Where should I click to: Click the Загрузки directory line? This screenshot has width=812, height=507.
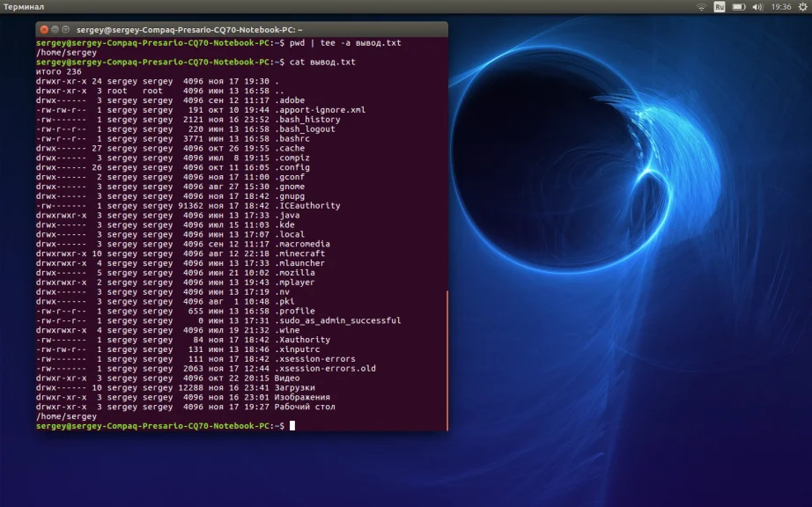tap(295, 387)
